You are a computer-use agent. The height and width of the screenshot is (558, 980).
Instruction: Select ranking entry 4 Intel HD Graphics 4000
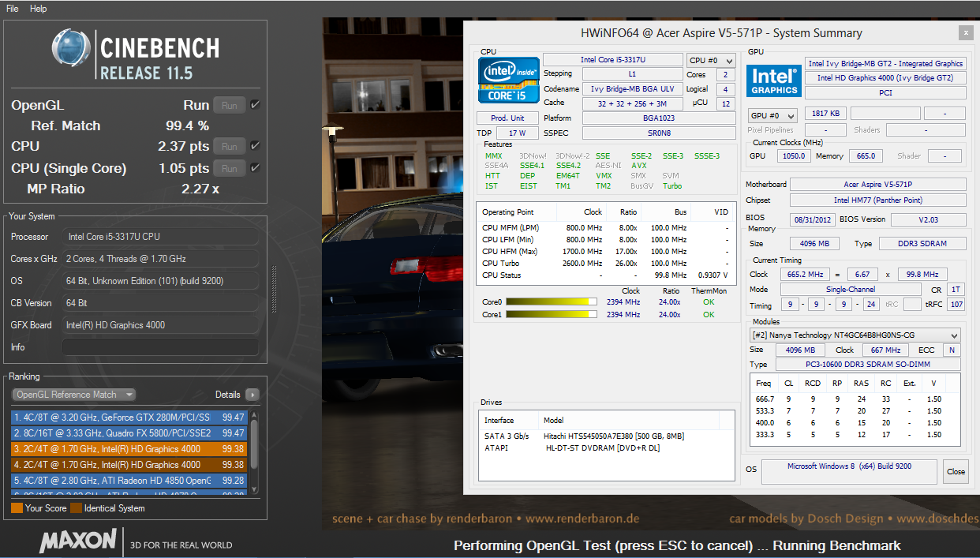point(129,465)
